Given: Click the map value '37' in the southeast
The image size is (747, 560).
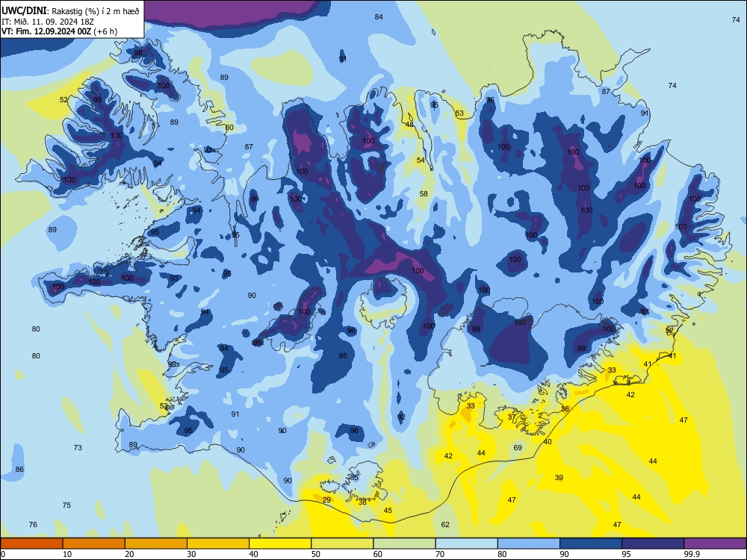Looking at the screenshot, I should tap(512, 417).
